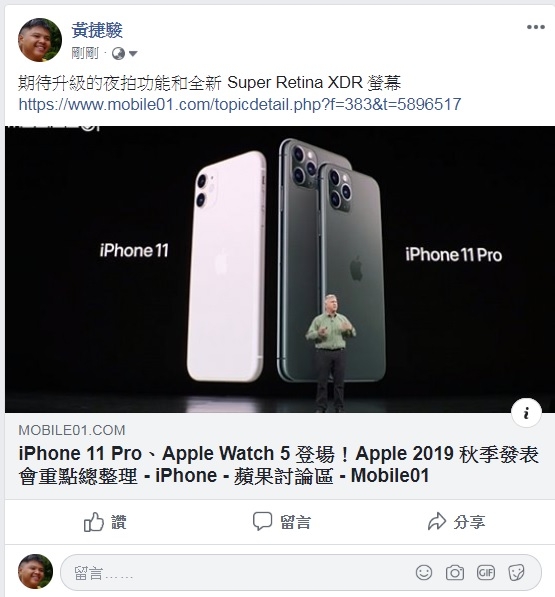Add a sticker with the sticker icon

(517, 572)
